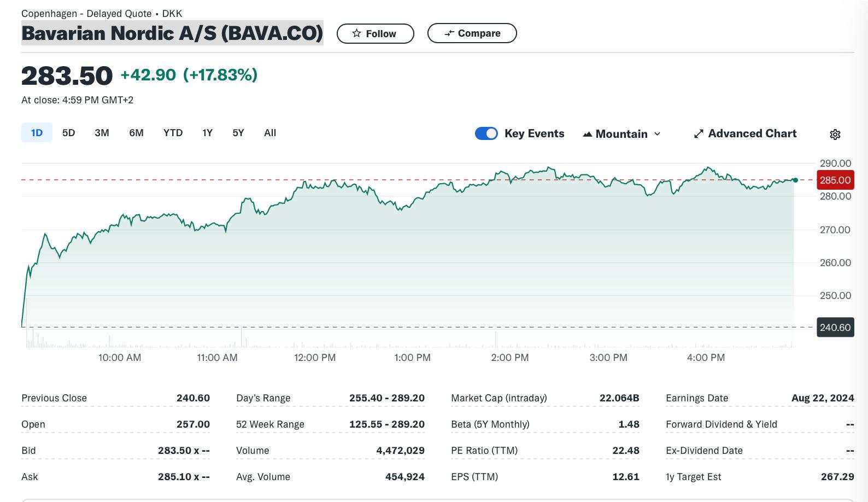Click the +42.90 price change

[148, 75]
